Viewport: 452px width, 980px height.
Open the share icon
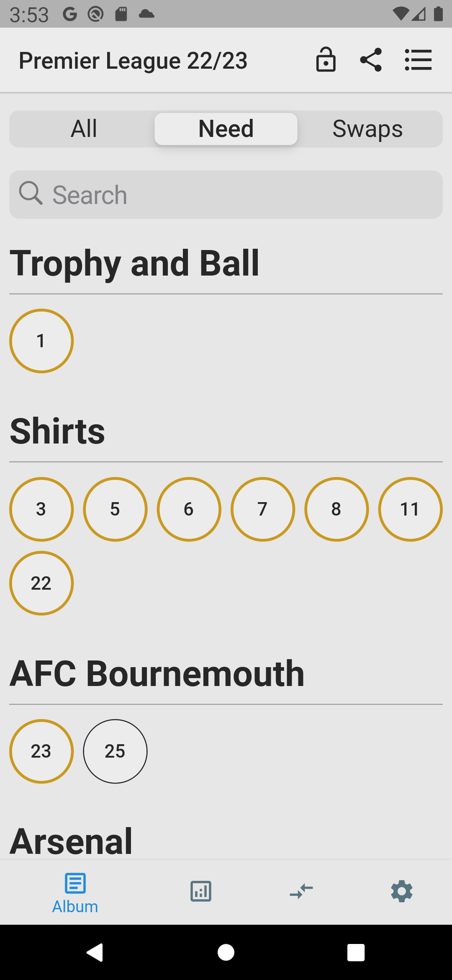tap(371, 60)
